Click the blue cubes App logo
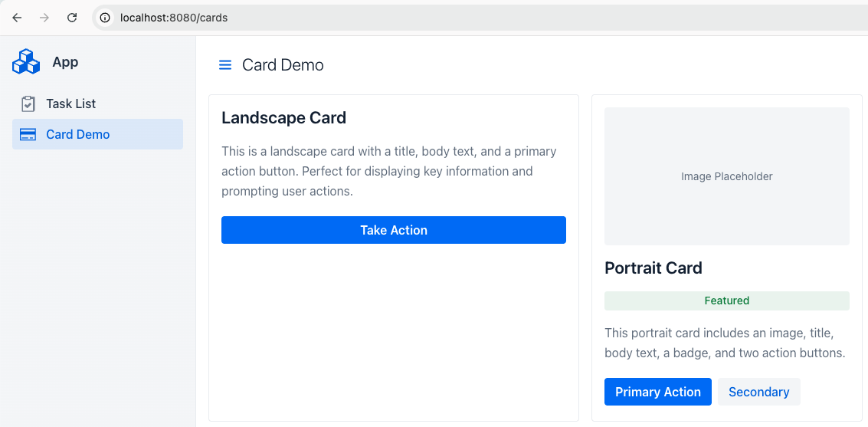The height and width of the screenshot is (427, 868). [x=26, y=62]
